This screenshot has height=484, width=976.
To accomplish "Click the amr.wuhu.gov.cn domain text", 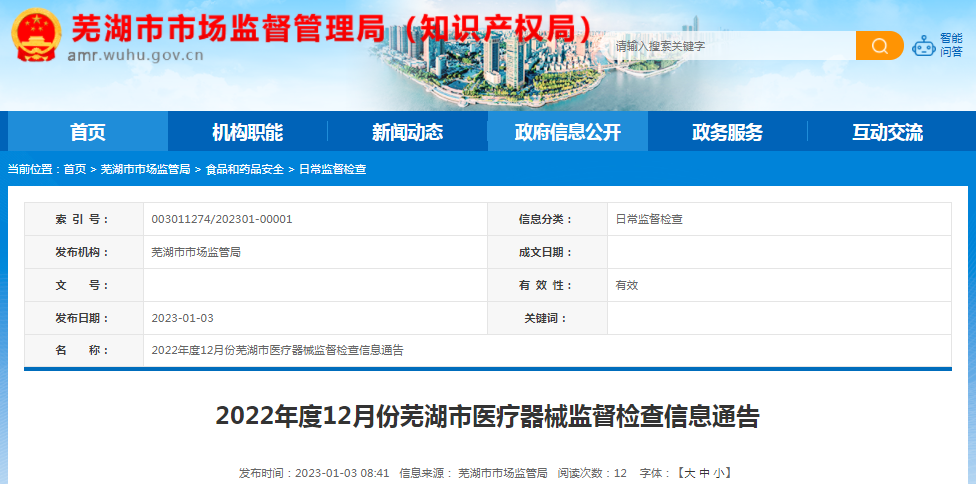I will coord(135,55).
